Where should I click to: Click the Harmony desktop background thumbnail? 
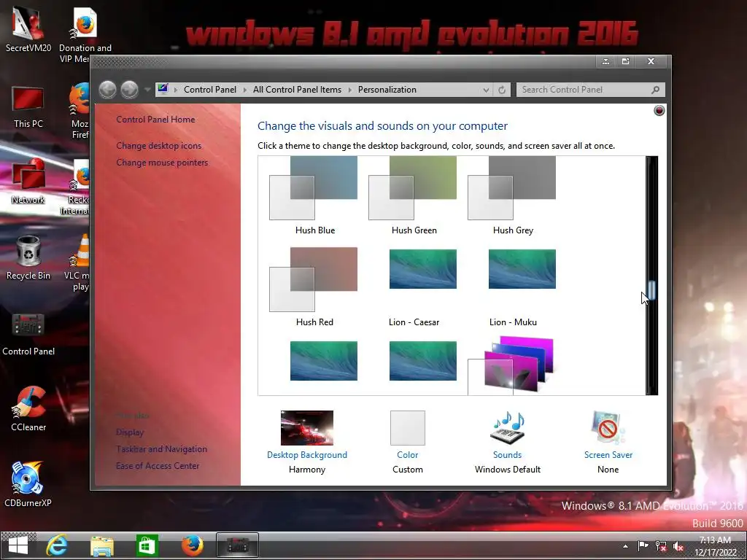point(307,427)
